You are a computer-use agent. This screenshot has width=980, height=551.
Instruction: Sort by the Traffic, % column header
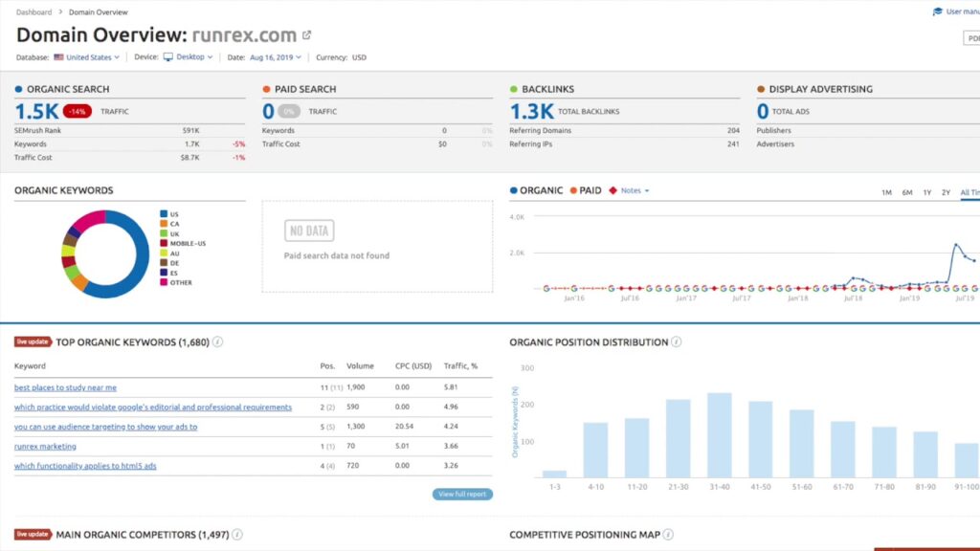[x=460, y=366]
